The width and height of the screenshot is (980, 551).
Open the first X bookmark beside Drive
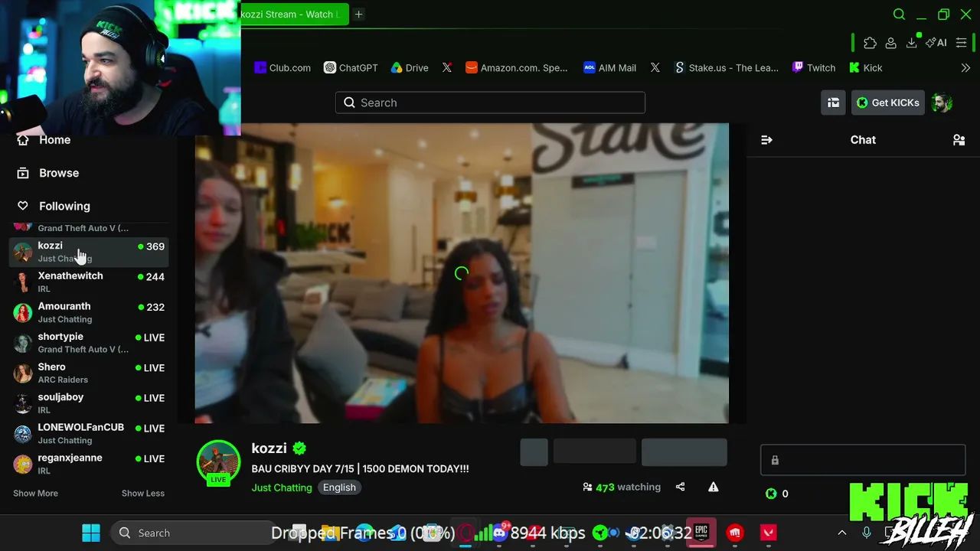click(447, 67)
